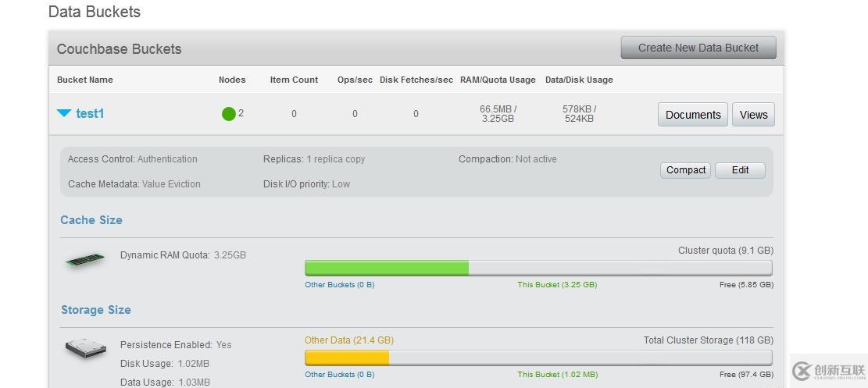
Task: Click Other Buckets (0 B) under Storage Size
Action: [x=339, y=374]
